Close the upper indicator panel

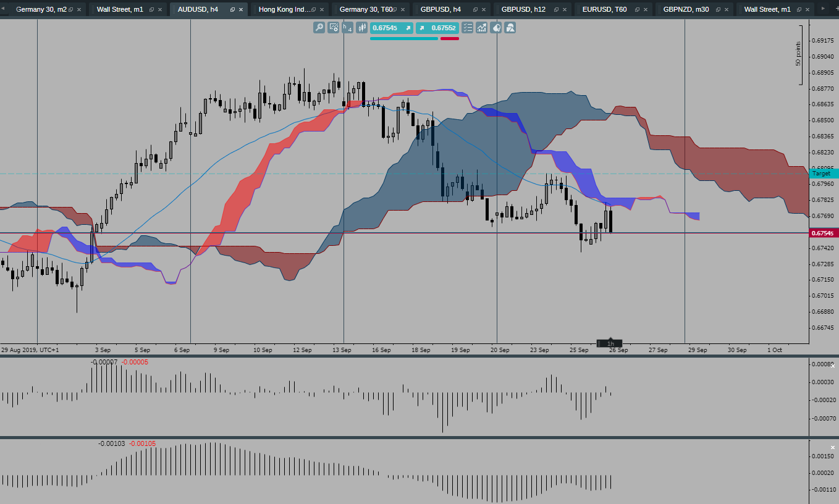[833, 366]
